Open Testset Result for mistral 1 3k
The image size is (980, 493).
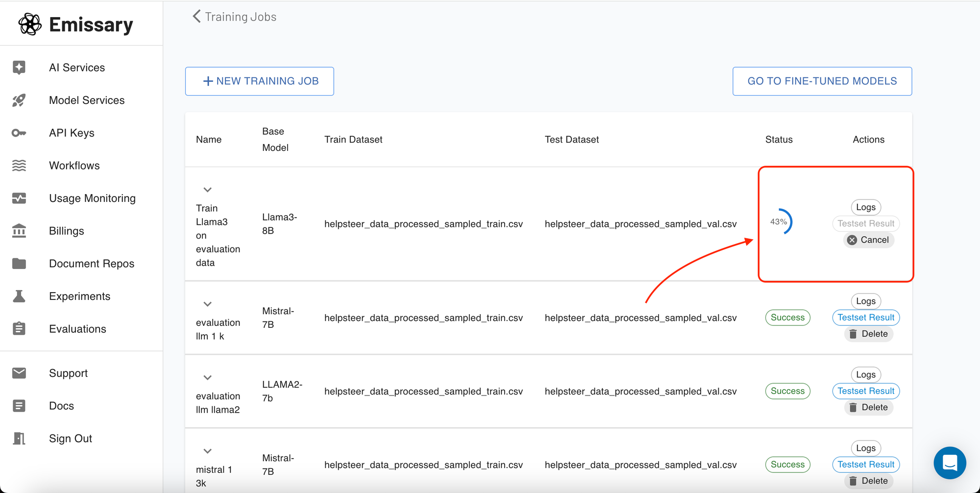(866, 465)
